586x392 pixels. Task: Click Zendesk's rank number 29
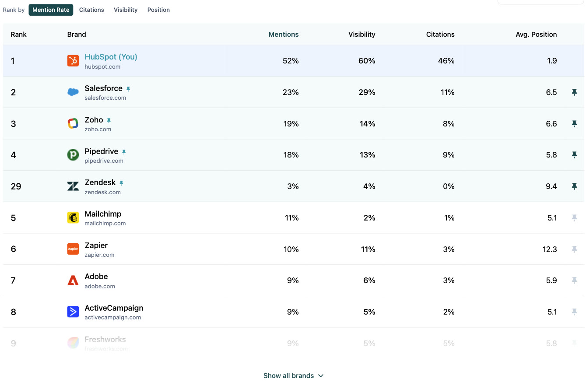tap(16, 186)
